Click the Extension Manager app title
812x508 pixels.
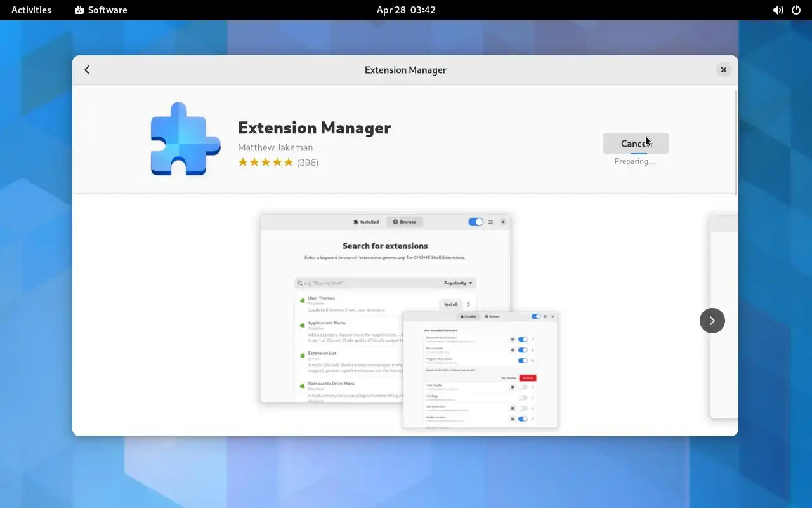(x=314, y=128)
